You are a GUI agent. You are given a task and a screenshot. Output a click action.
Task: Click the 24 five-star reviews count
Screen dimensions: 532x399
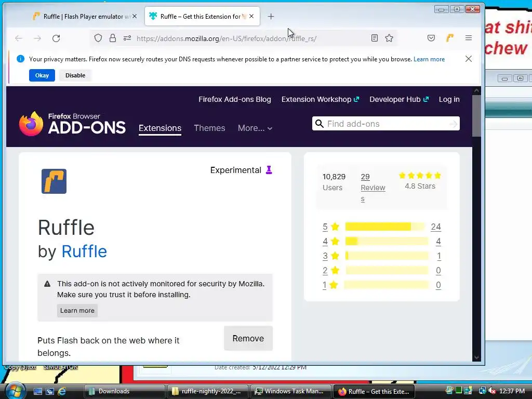tap(436, 227)
